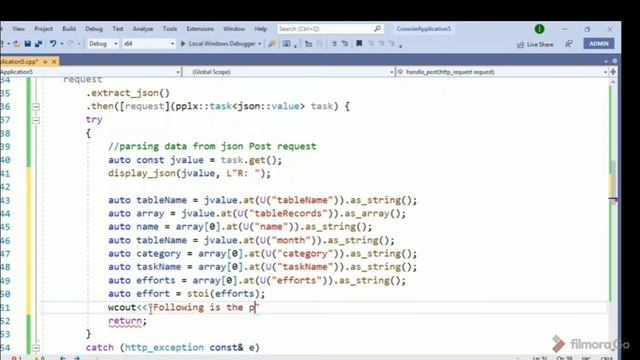
Task: Open the Build menu
Action: point(69,29)
